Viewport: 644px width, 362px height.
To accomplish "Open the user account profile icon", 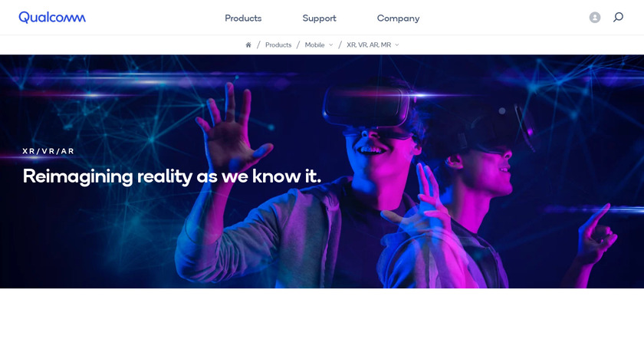I will [x=595, y=18].
